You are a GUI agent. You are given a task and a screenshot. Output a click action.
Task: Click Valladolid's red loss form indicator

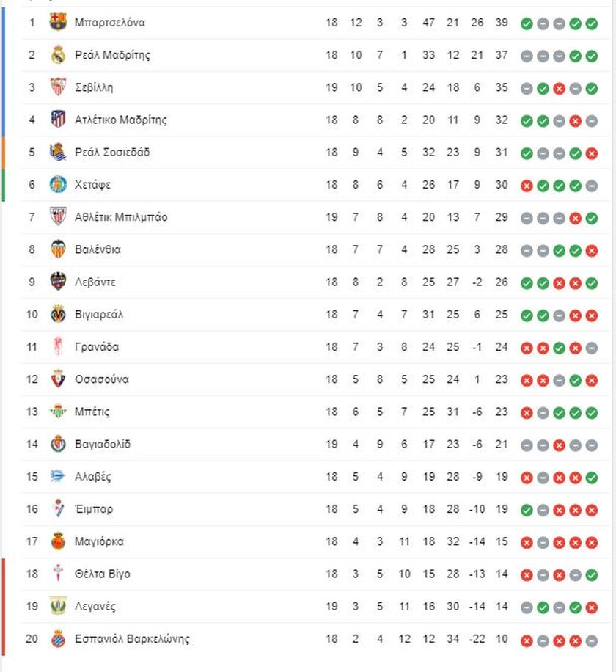coord(559,445)
